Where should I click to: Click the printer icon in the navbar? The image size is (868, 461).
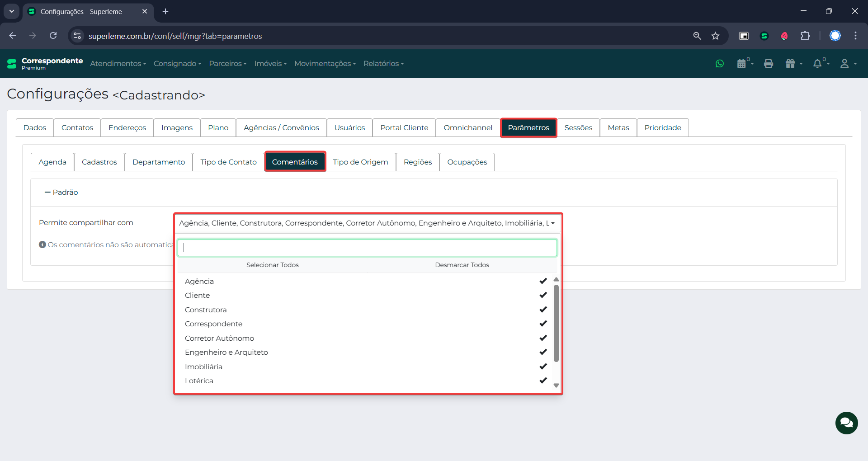[769, 64]
